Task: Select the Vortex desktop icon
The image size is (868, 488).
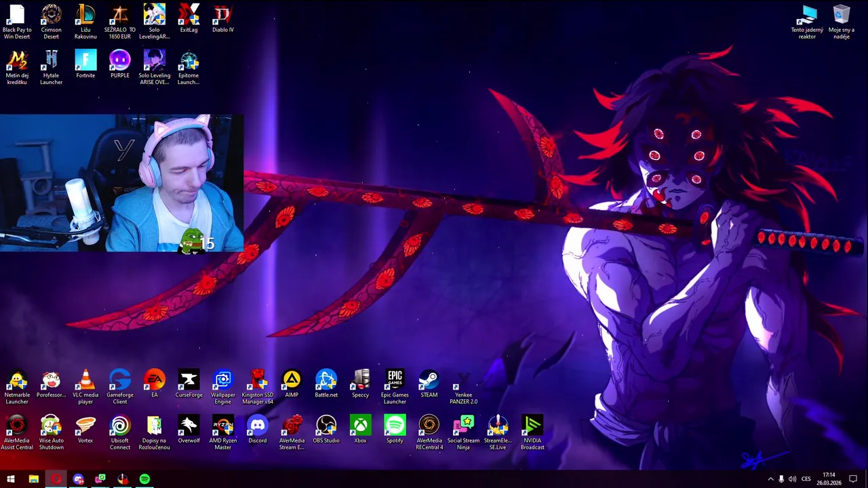Action: (85, 429)
